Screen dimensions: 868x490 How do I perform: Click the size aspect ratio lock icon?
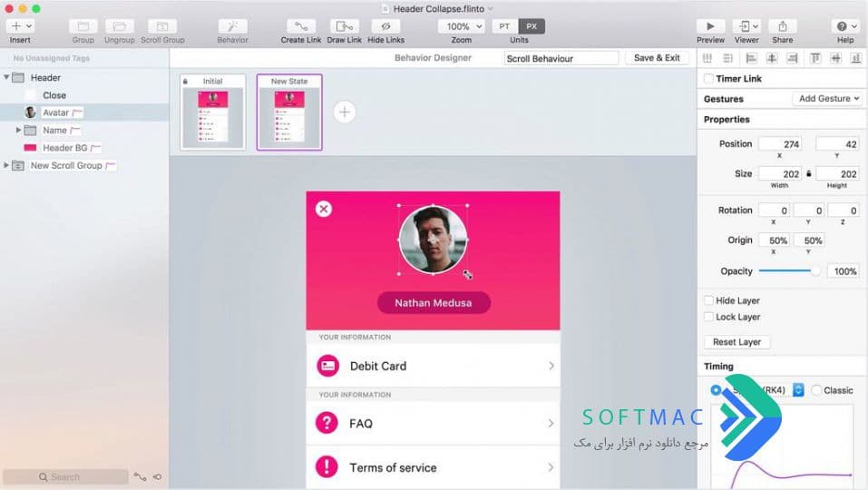click(x=809, y=174)
